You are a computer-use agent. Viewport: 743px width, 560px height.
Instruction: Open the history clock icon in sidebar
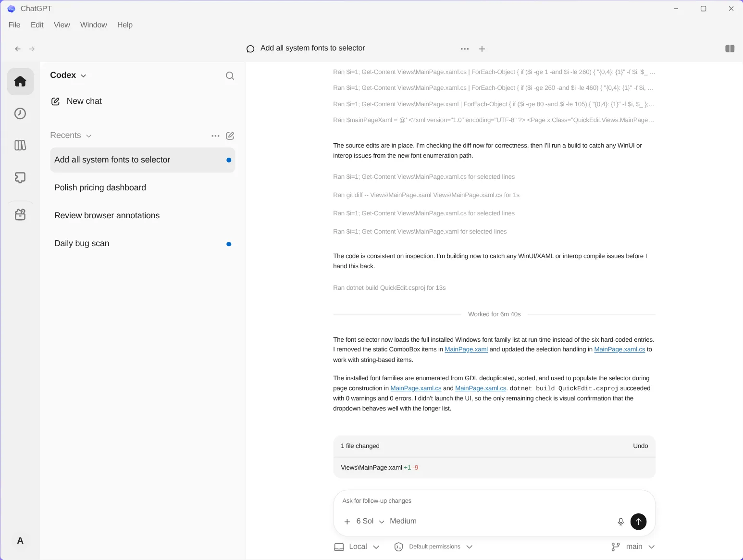tap(20, 113)
